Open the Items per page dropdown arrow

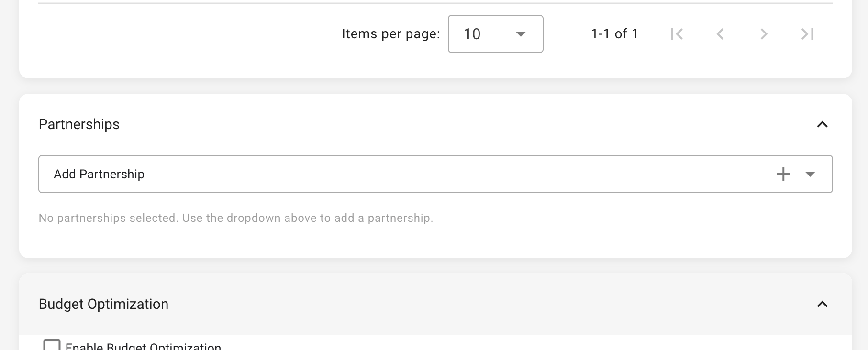point(521,34)
